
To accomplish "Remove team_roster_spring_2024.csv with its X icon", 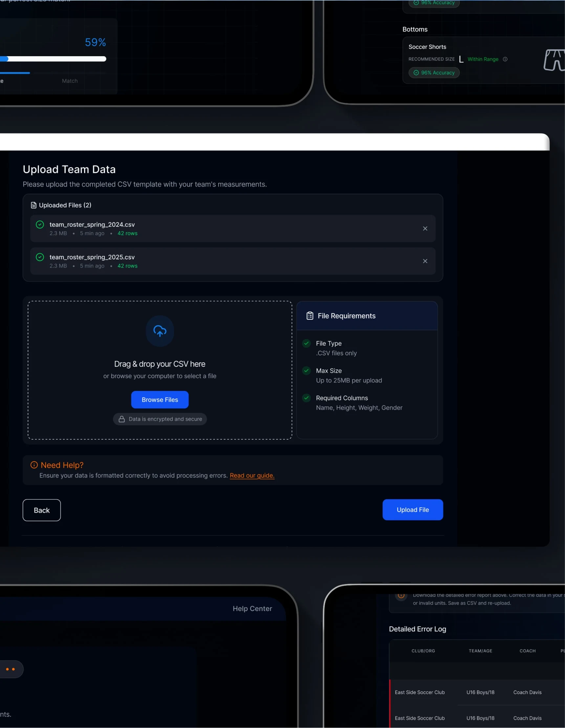I will (x=425, y=228).
